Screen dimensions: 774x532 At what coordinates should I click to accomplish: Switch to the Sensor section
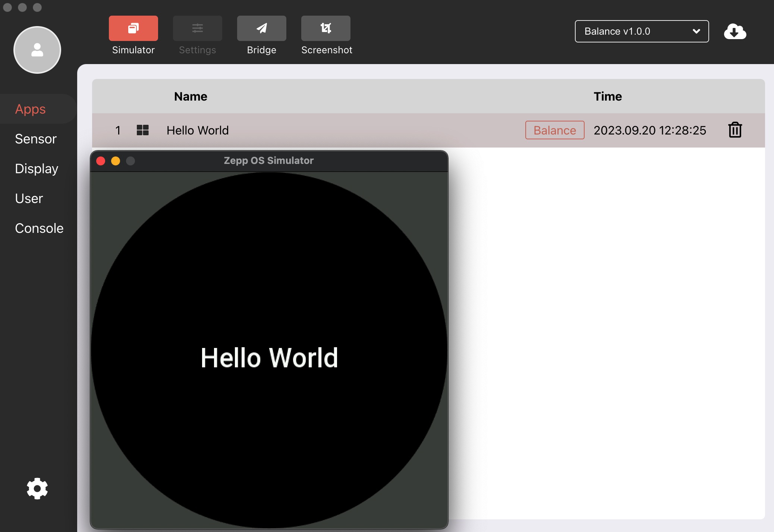(35, 139)
